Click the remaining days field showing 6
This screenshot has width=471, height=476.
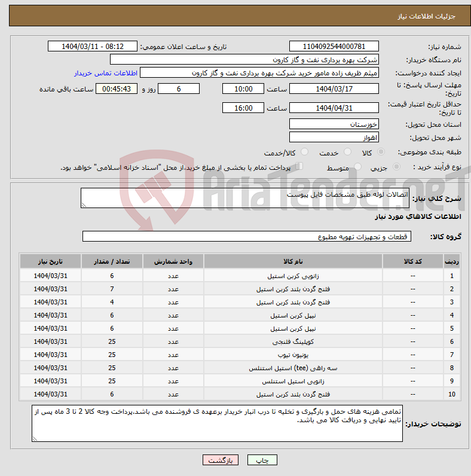tap(179, 89)
